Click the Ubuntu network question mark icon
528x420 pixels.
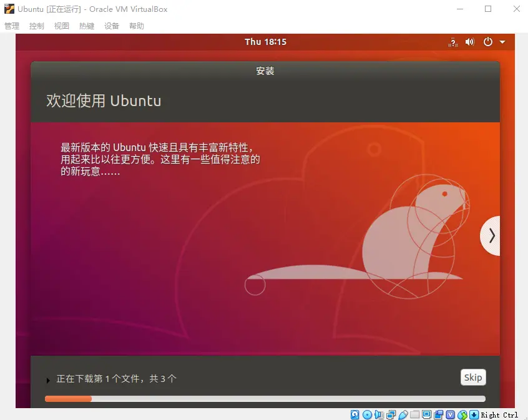click(x=453, y=42)
